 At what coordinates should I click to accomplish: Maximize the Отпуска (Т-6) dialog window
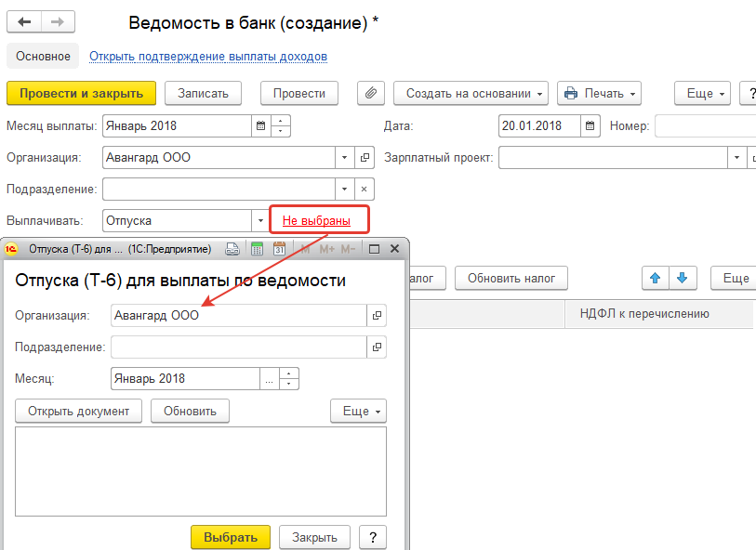[x=374, y=249]
